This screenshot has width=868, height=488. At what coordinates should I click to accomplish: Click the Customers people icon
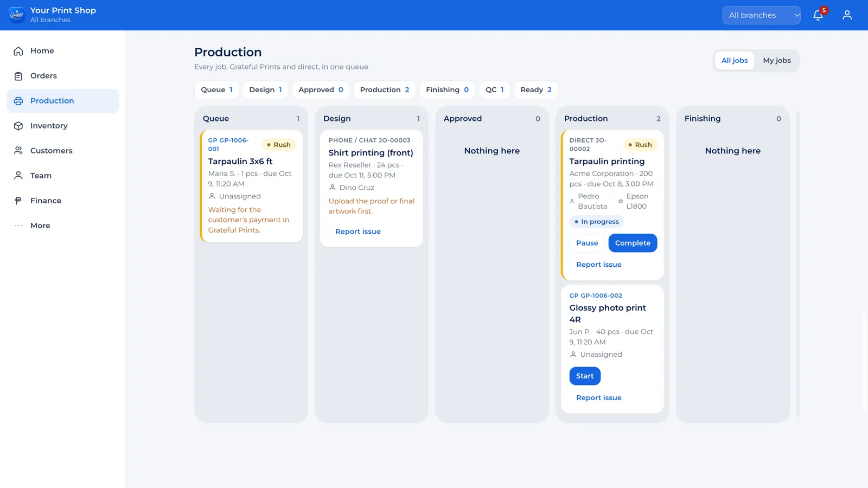[x=18, y=151]
